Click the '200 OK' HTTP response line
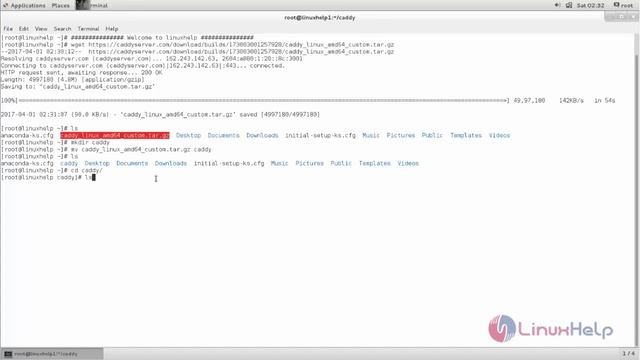 tap(81, 73)
